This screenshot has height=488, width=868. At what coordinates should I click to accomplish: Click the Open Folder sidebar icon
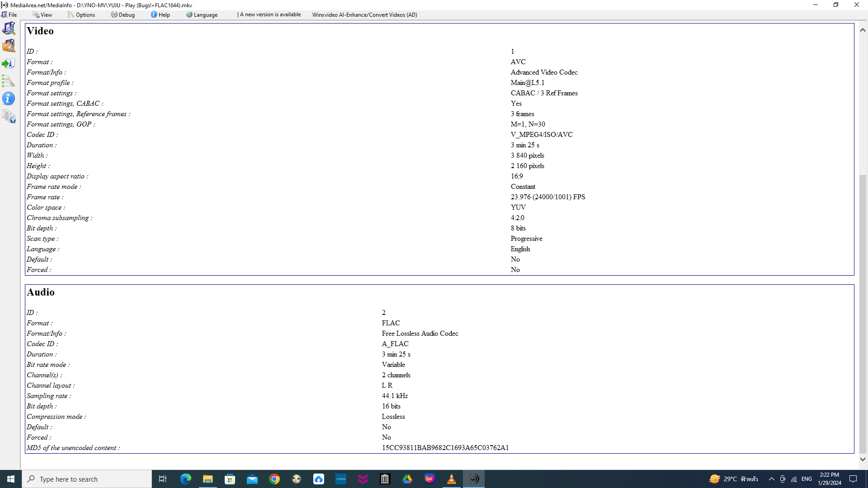click(9, 46)
